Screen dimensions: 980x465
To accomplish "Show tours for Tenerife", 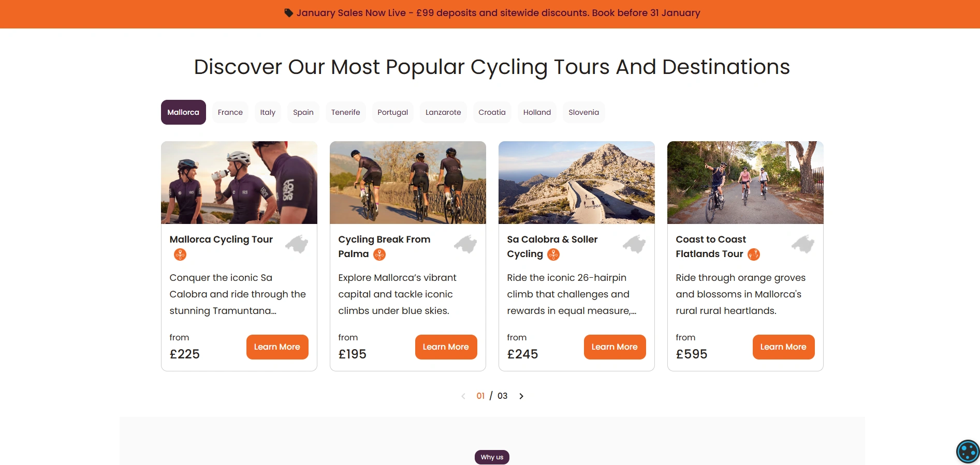I will (x=345, y=112).
